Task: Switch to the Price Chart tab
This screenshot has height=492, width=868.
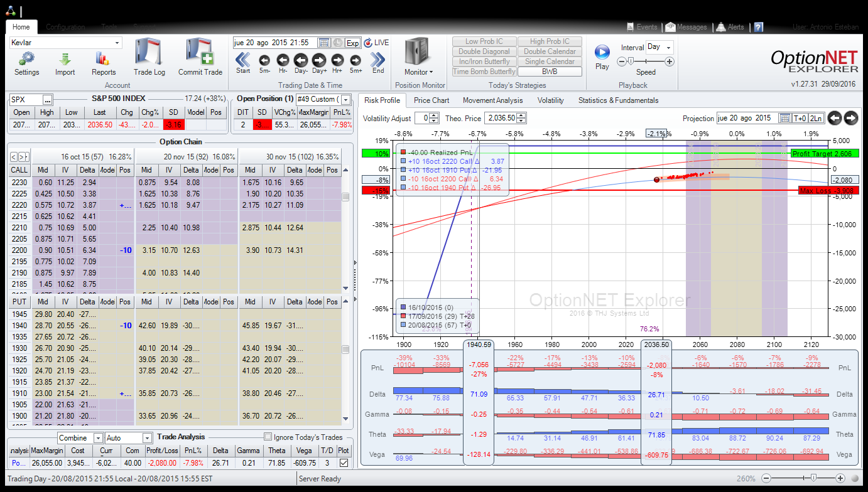Action: [x=431, y=100]
